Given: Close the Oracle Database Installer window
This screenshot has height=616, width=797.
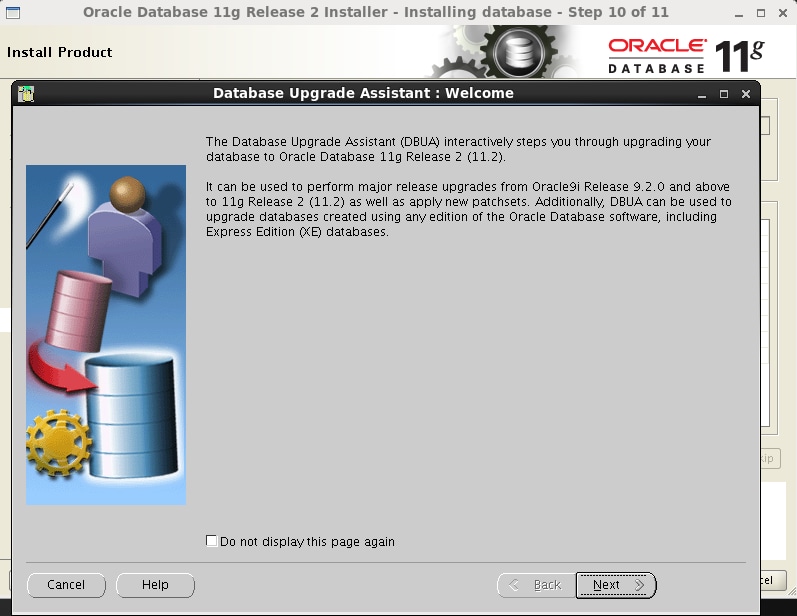Looking at the screenshot, I should [783, 13].
